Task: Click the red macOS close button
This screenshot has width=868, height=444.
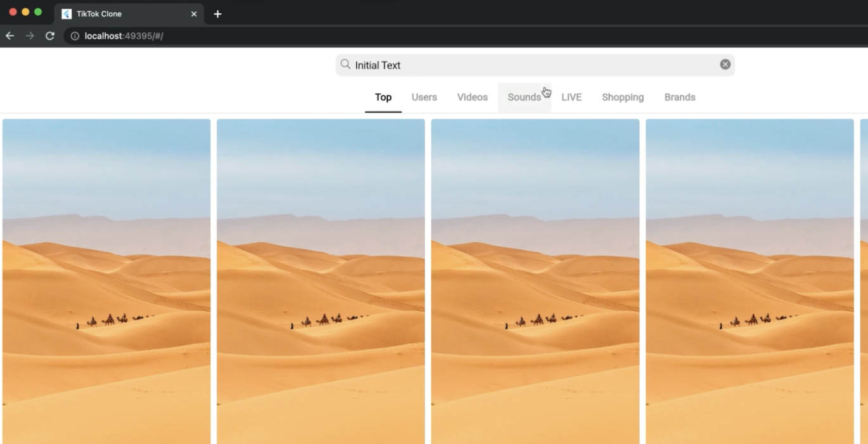Action: coord(13,12)
